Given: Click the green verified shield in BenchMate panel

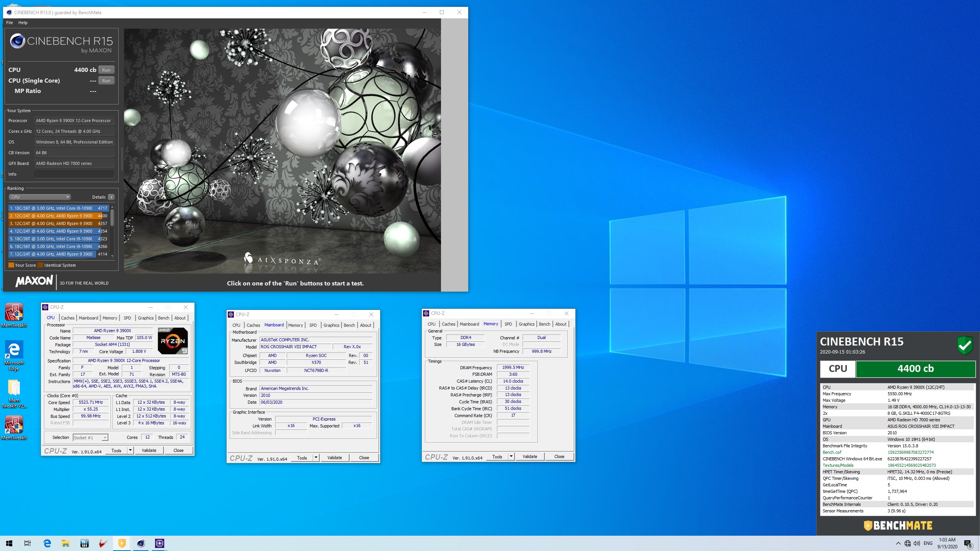Looking at the screenshot, I should coord(965,346).
